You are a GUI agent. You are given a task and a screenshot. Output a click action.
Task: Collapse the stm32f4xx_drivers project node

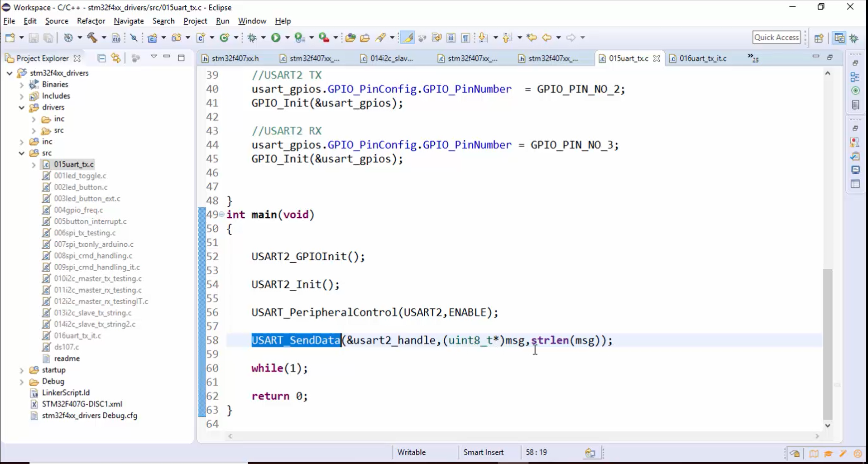pyautogui.click(x=10, y=73)
